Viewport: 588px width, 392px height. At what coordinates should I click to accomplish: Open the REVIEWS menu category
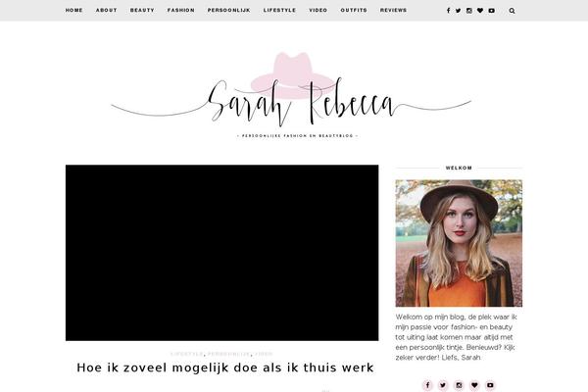393,10
